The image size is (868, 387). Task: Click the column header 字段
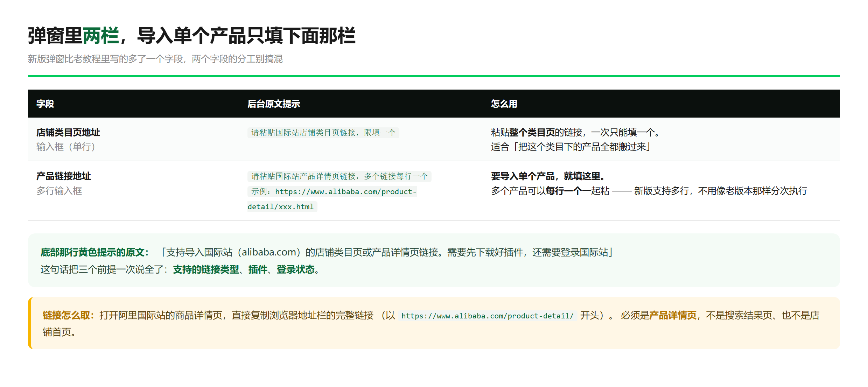45,104
